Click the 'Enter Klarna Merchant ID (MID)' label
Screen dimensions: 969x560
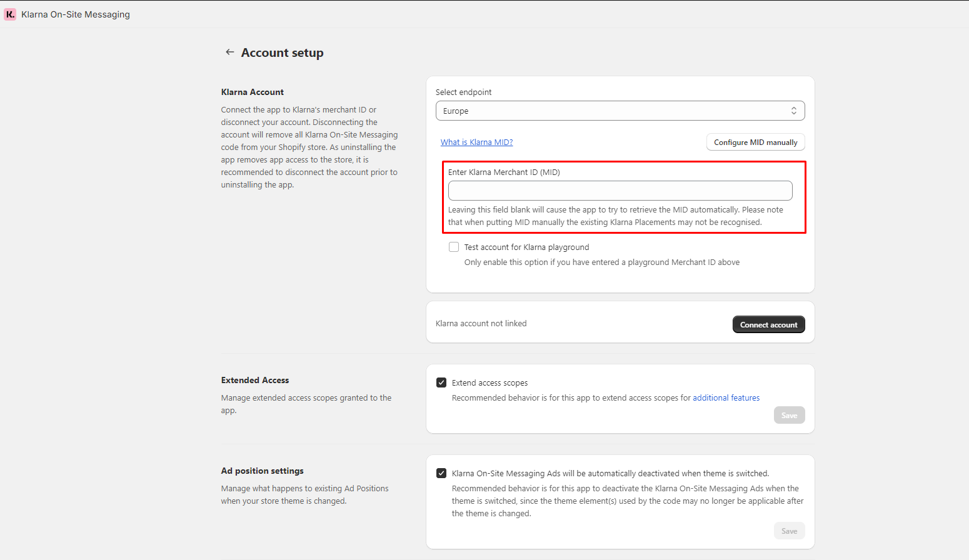point(504,172)
